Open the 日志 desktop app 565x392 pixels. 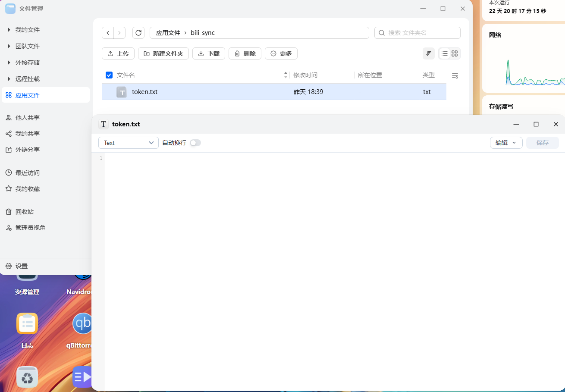click(x=27, y=324)
